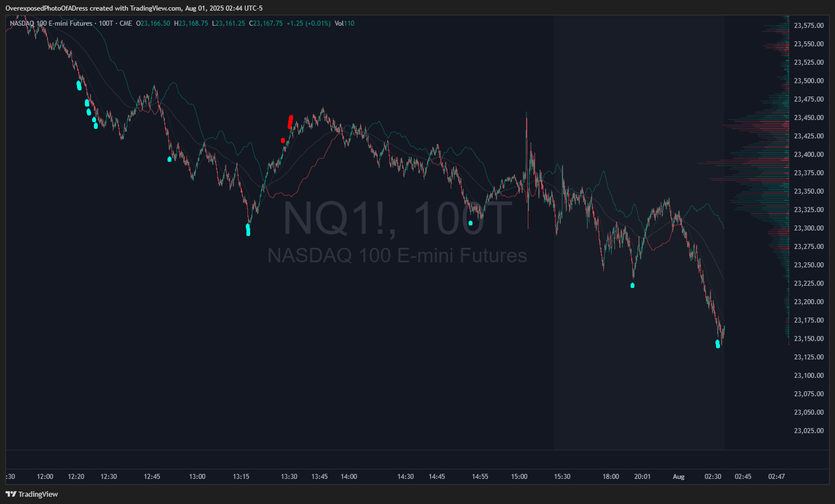Click the 23,400.00 price label

point(809,155)
